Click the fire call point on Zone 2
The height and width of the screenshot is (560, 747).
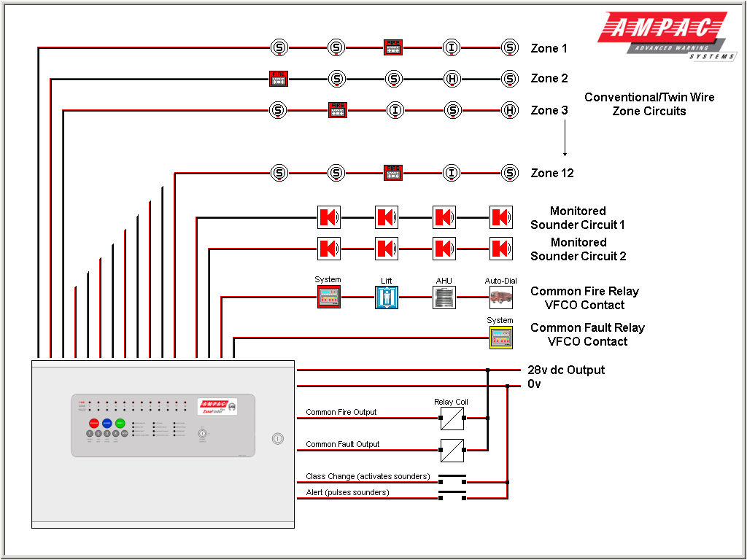[x=279, y=78]
